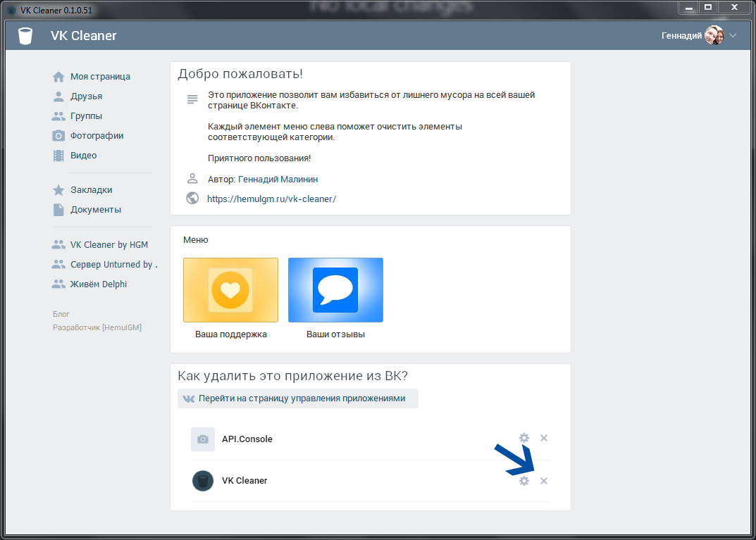
Task: Click the group icon beside VK Cleaner by HGM
Action: coord(58,245)
